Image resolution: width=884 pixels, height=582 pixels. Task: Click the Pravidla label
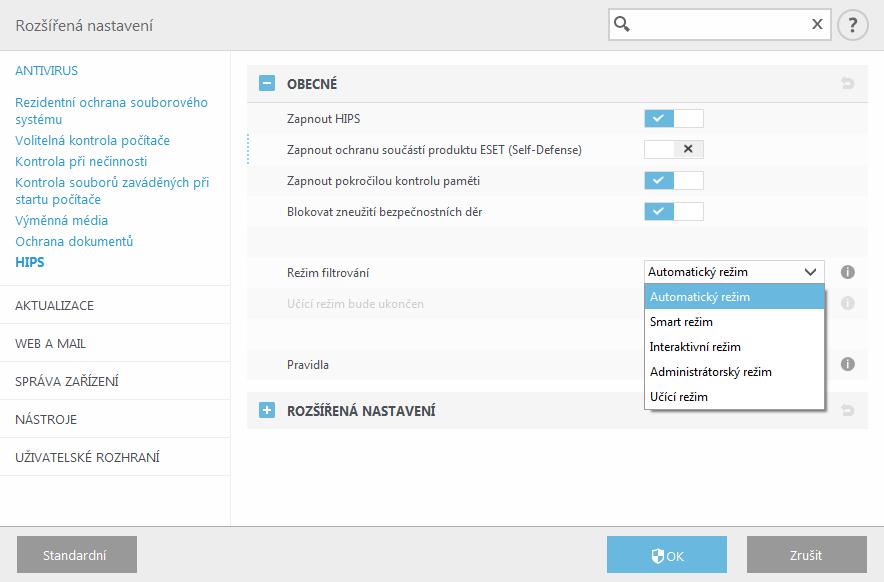click(308, 364)
